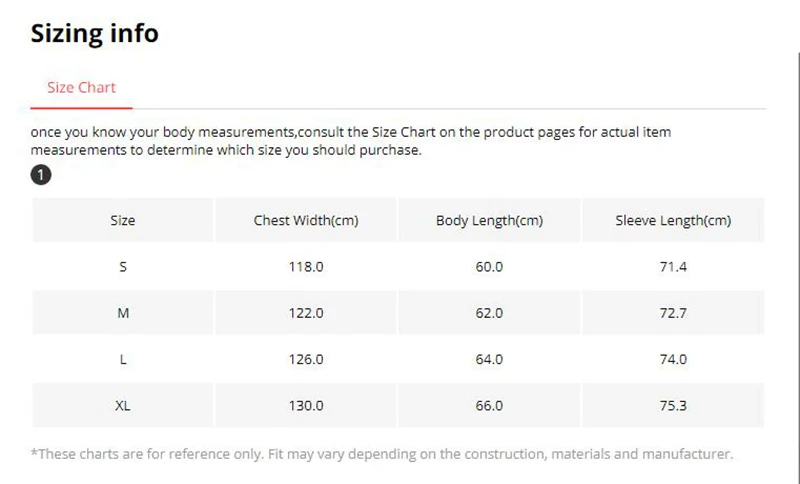Click the reference-only disclaimer footnote

382,454
